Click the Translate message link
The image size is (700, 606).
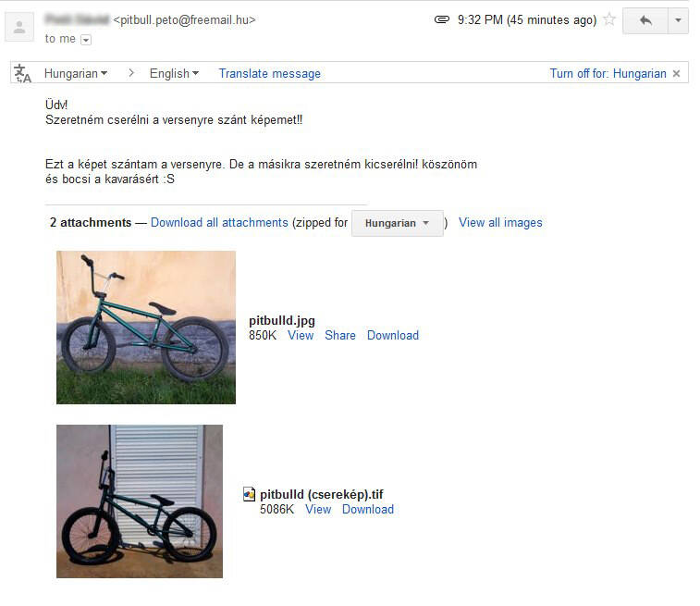point(270,73)
